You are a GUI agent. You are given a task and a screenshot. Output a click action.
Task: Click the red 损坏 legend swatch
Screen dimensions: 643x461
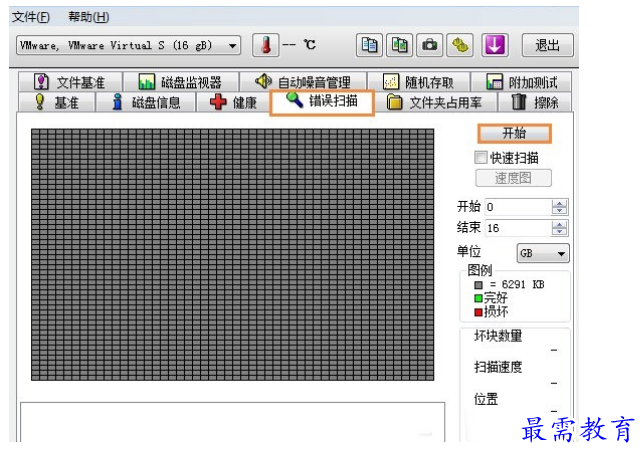[478, 312]
